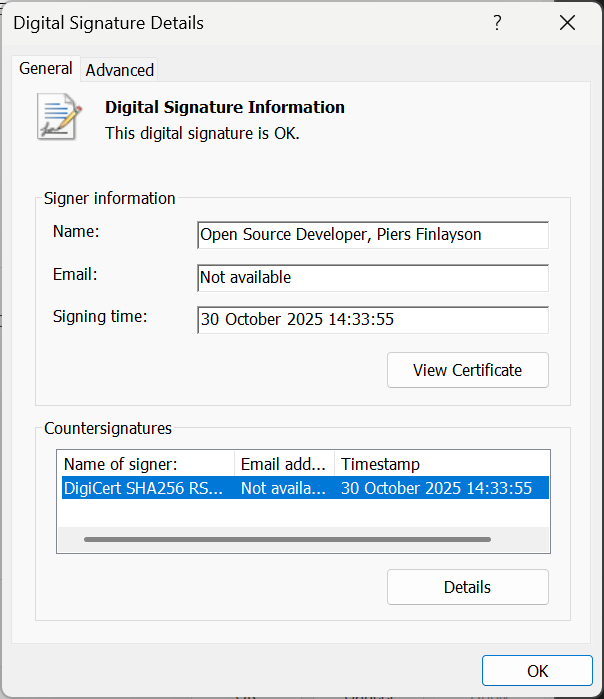Close the Digital Signature Details dialog
Viewport: 604px width, 699px height.
567,23
